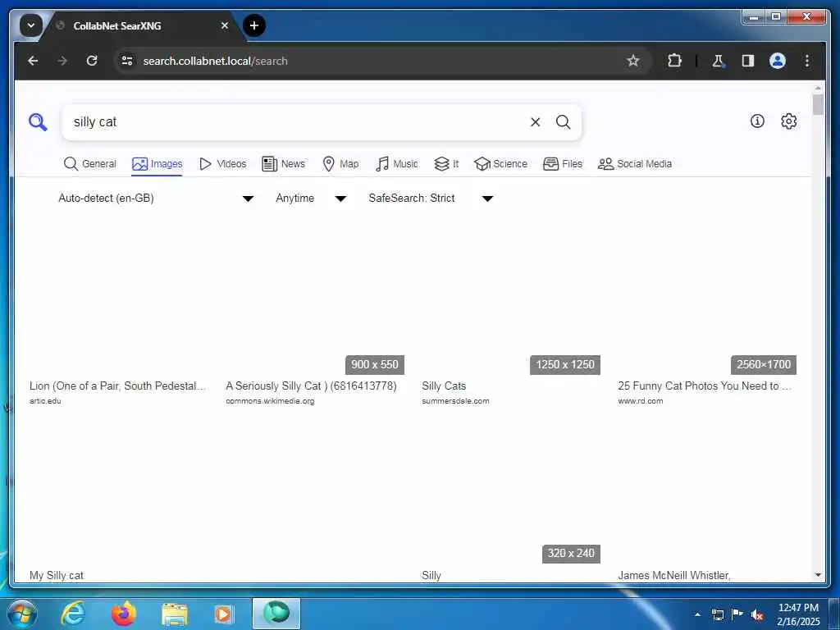840x630 pixels.
Task: Show hidden tray icons arrow
Action: [x=697, y=614]
